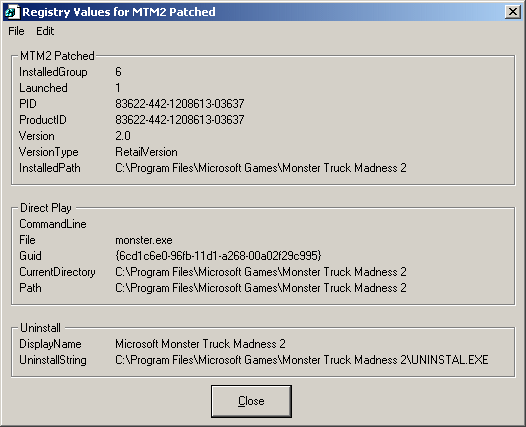The width and height of the screenshot is (526, 427).
Task: Click the CommandLine label
Action: tap(53, 224)
